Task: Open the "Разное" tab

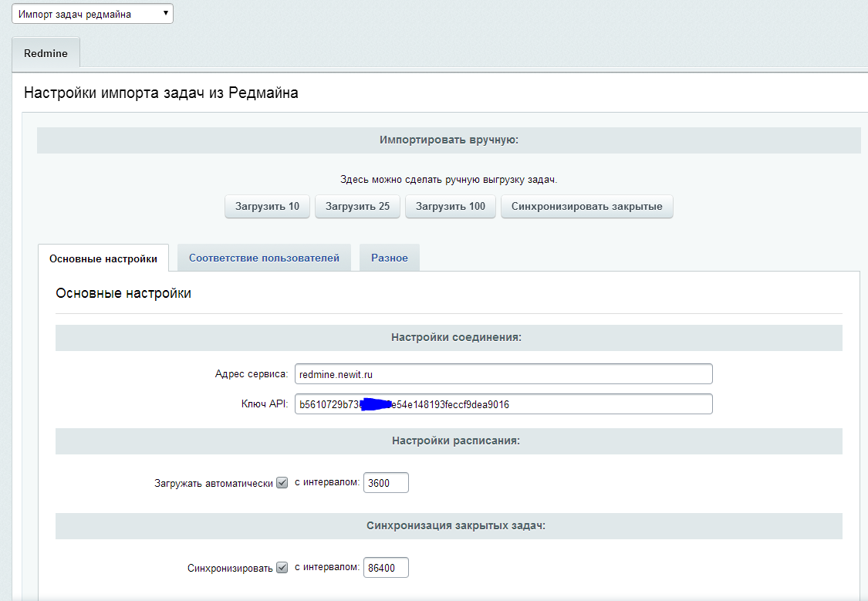Action: point(389,258)
